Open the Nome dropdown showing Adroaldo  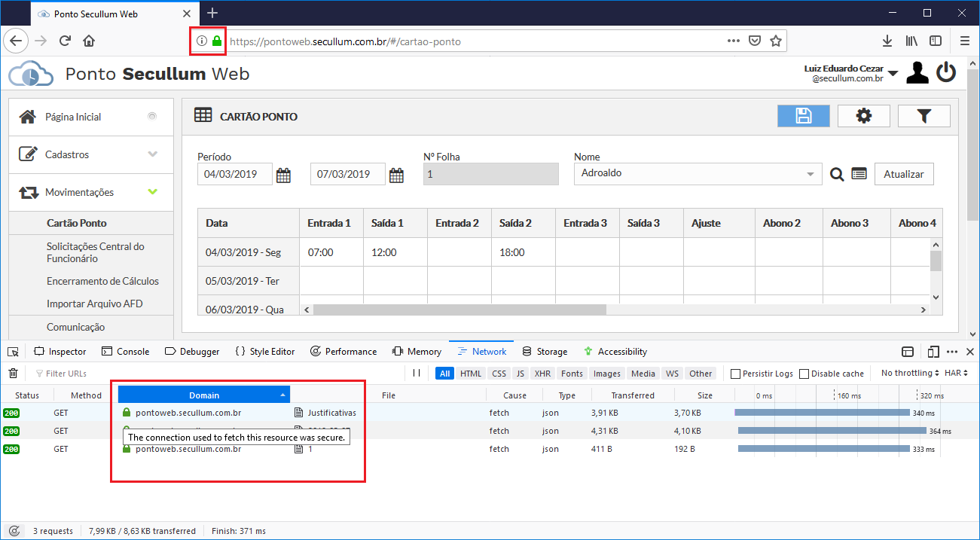pyautogui.click(x=697, y=174)
